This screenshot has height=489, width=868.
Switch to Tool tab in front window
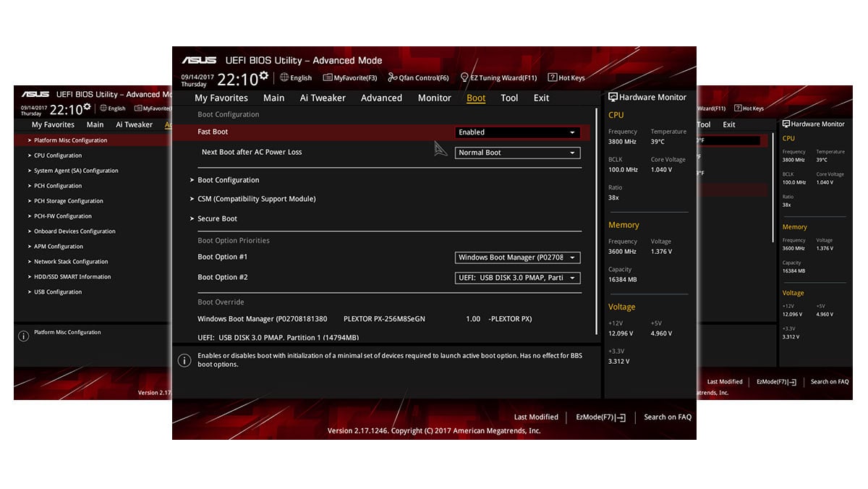[x=509, y=98]
